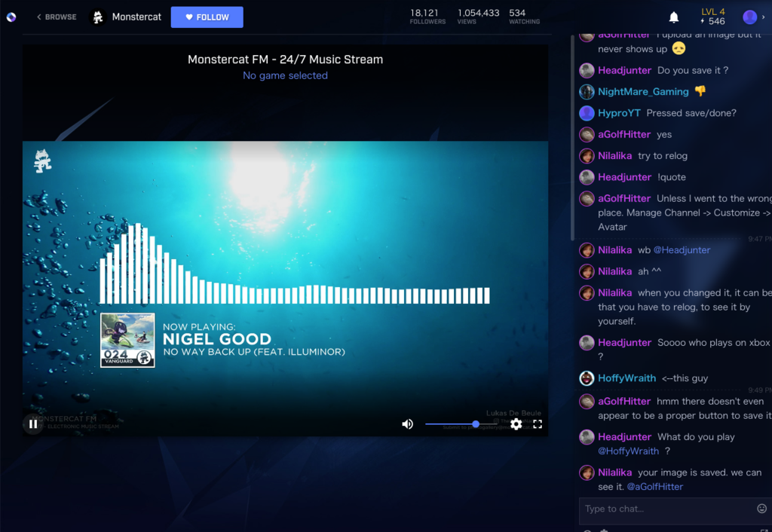Click the Monstercat logo in video

pos(43,161)
